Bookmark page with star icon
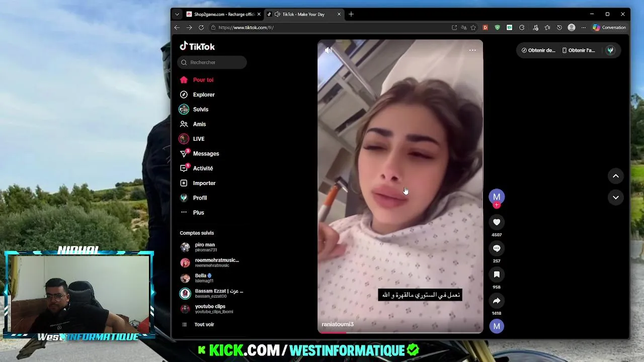Image resolution: width=644 pixels, height=362 pixels. (x=473, y=28)
